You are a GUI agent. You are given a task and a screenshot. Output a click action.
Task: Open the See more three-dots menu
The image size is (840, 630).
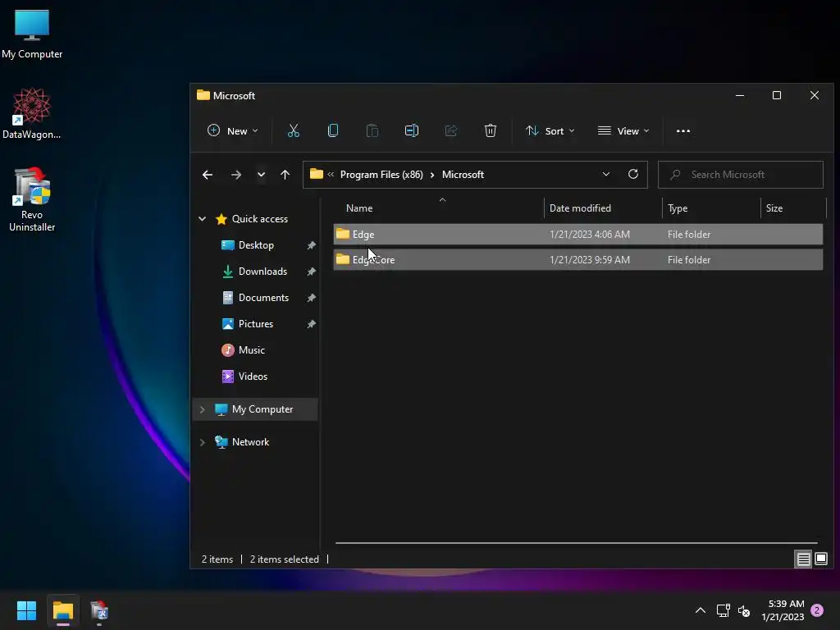(683, 130)
